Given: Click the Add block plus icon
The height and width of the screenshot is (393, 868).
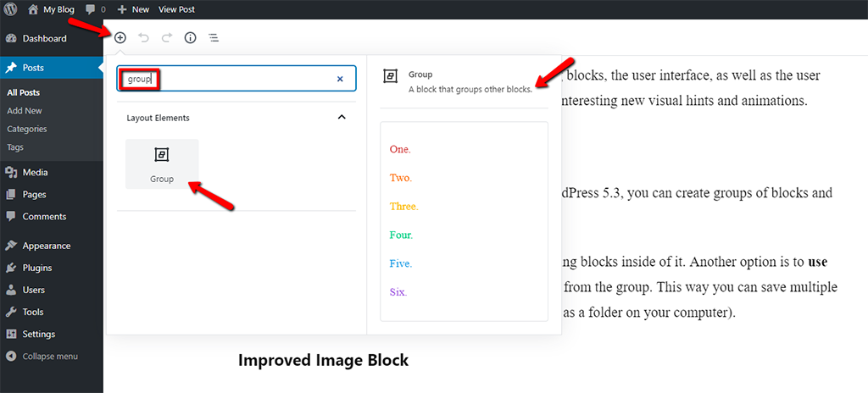Looking at the screenshot, I should pos(120,37).
